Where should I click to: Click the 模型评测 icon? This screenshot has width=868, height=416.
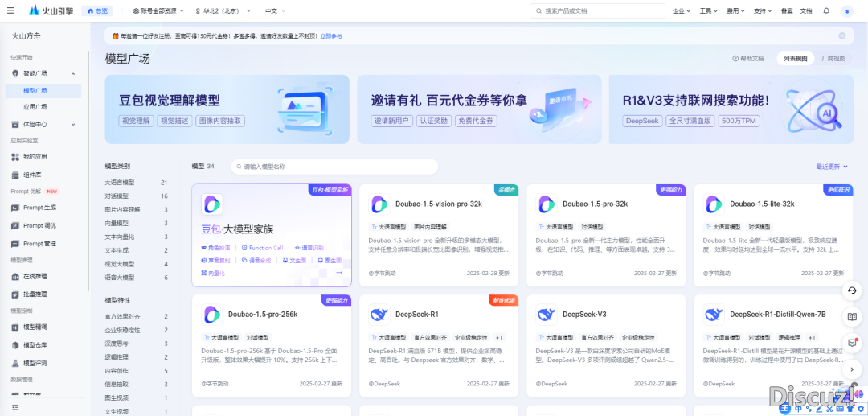[15, 363]
